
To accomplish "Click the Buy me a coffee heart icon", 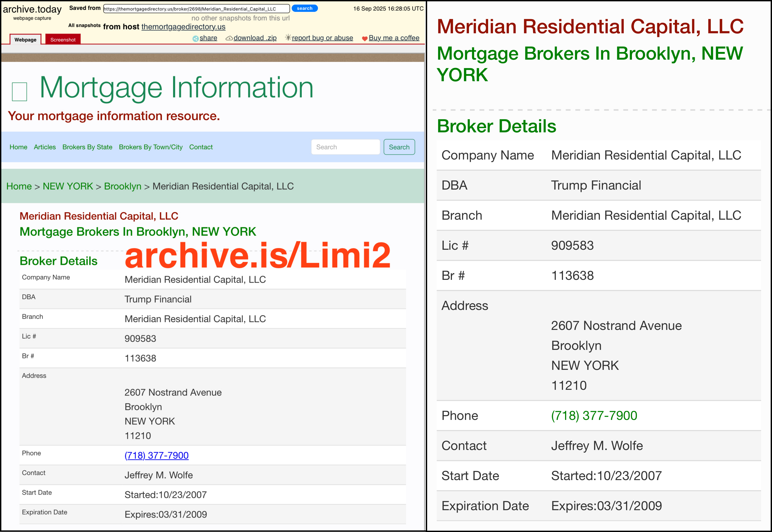I will [365, 39].
